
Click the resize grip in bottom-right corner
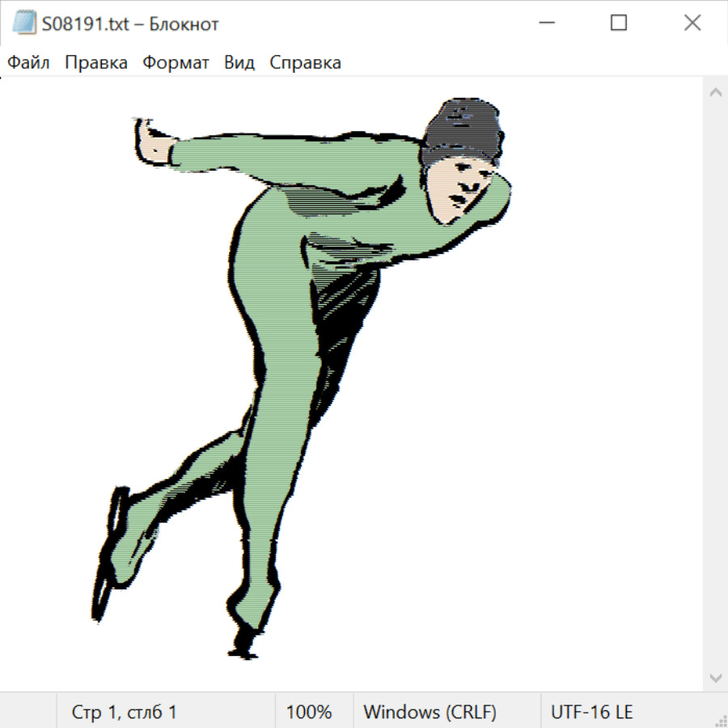[721, 721]
